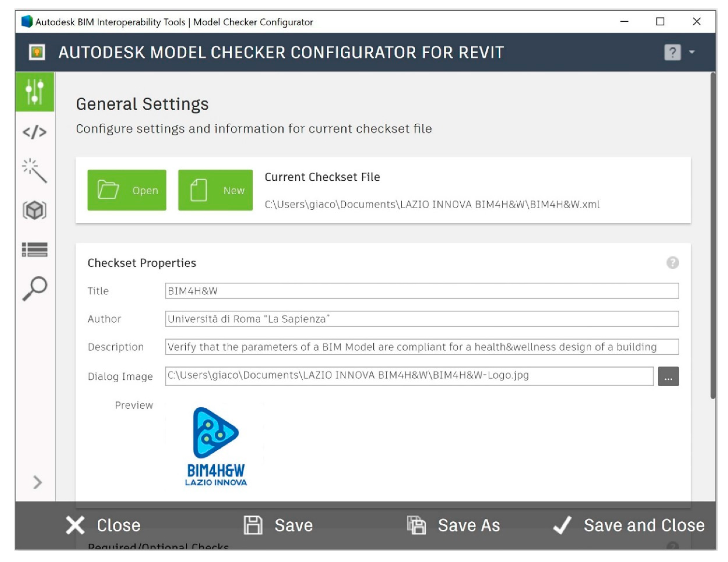Expand the sidebar with the chevron arrow
728x562 pixels.
(37, 482)
